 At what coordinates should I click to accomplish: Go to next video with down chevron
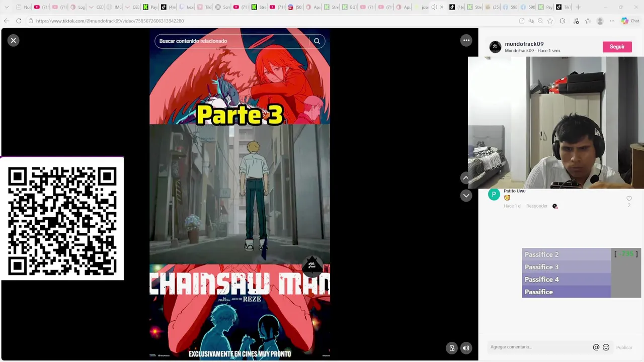tap(466, 196)
